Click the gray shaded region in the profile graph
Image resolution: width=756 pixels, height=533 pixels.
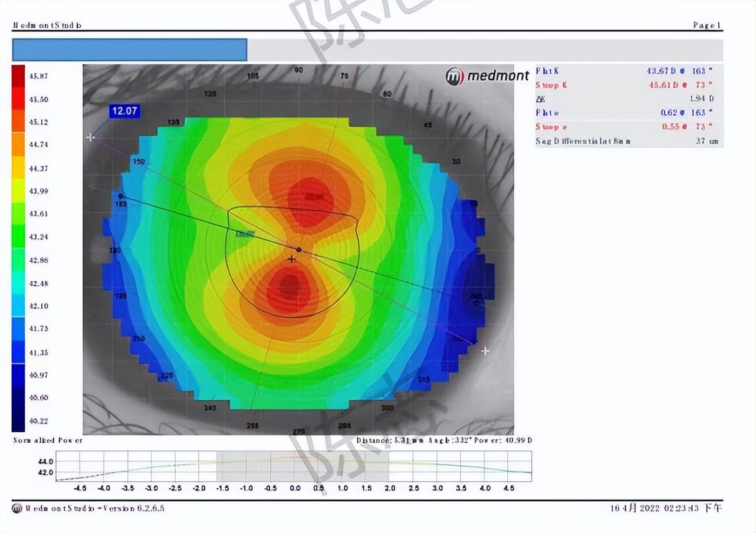(302, 466)
